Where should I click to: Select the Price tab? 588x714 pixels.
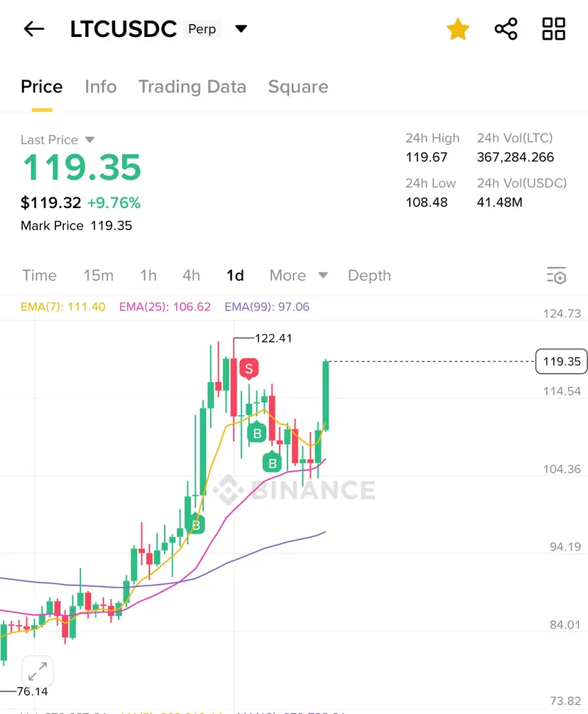pyautogui.click(x=42, y=87)
